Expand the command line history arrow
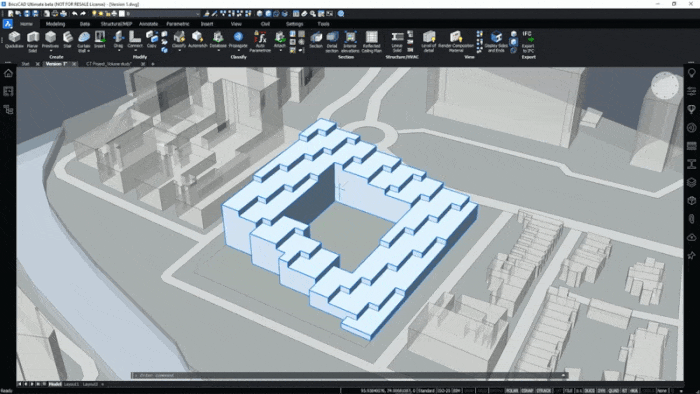700x394 pixels. [563, 375]
